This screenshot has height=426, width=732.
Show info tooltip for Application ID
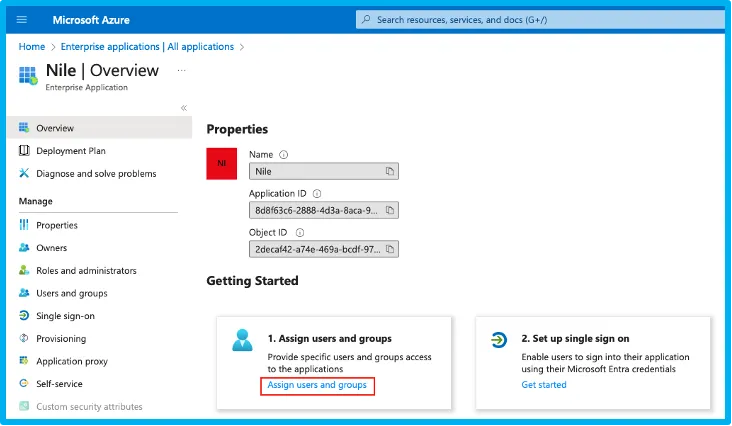coord(317,194)
